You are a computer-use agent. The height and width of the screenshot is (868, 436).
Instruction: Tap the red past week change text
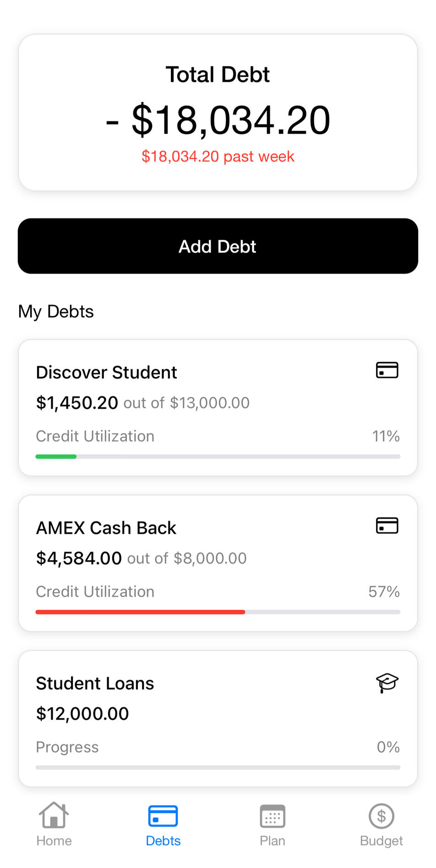point(218,156)
